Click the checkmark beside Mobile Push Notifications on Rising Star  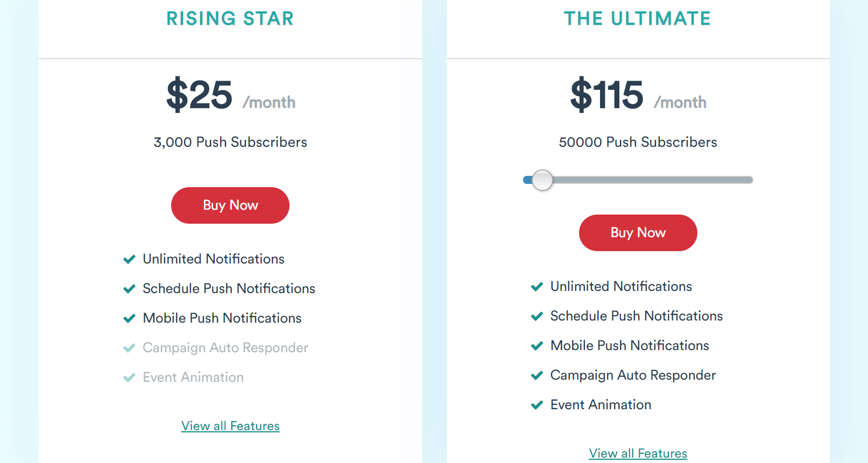(129, 318)
